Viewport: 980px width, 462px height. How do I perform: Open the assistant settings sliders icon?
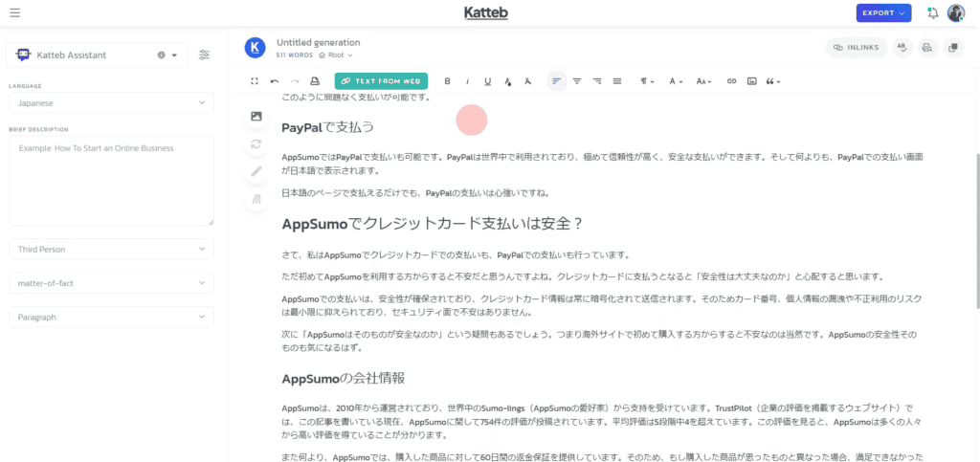(x=205, y=55)
